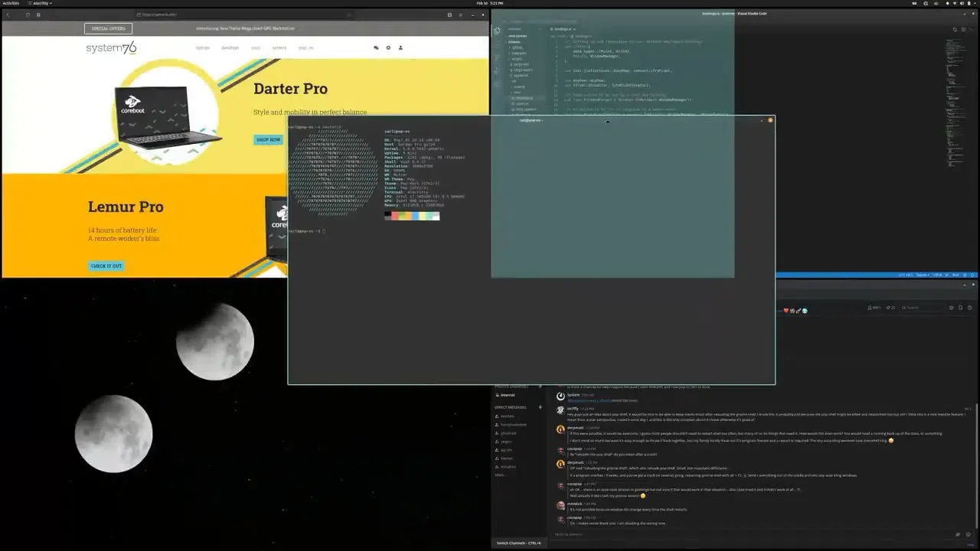
Task: Toggle the Activities overview in GNOME top bar
Action: [10, 3]
